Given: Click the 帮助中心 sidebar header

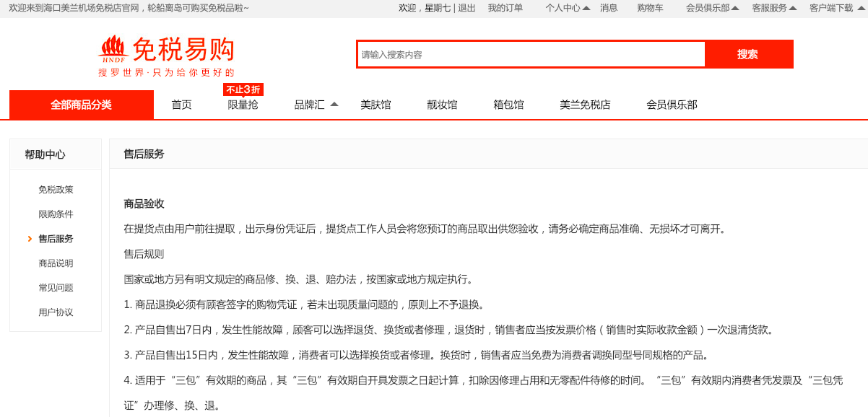Looking at the screenshot, I should point(45,154).
